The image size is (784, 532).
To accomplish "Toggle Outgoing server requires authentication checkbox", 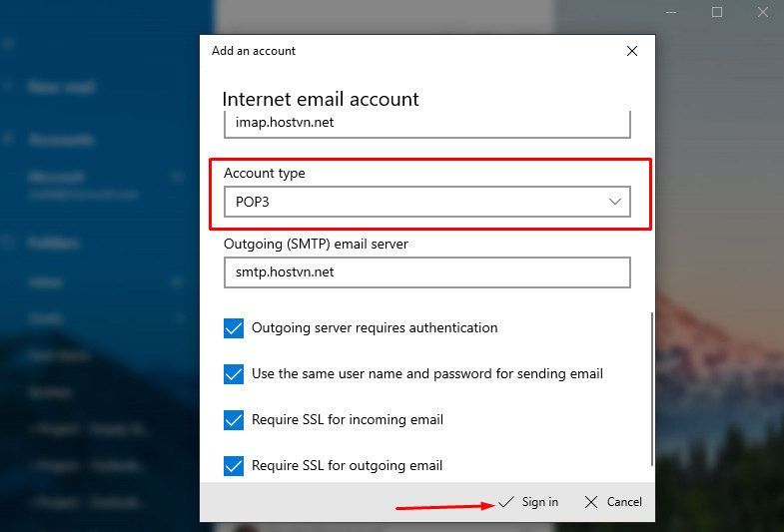I will click(234, 328).
